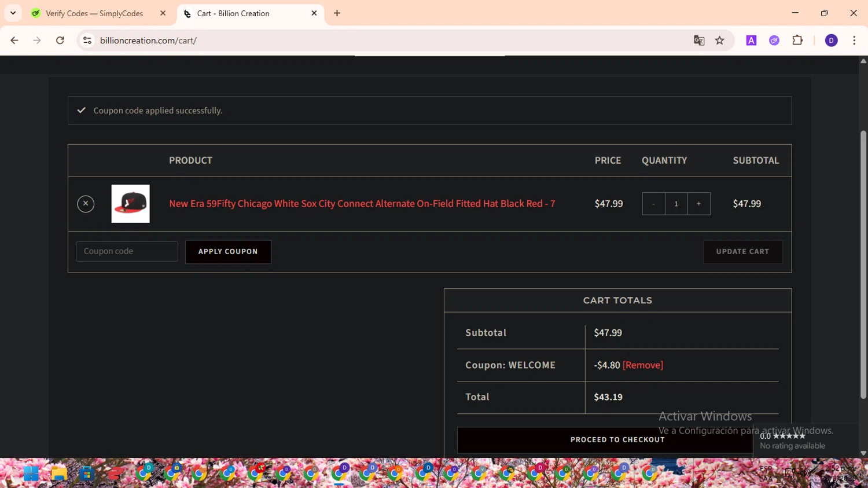Click the Update Cart button
The image size is (868, 488).
pyautogui.click(x=742, y=252)
